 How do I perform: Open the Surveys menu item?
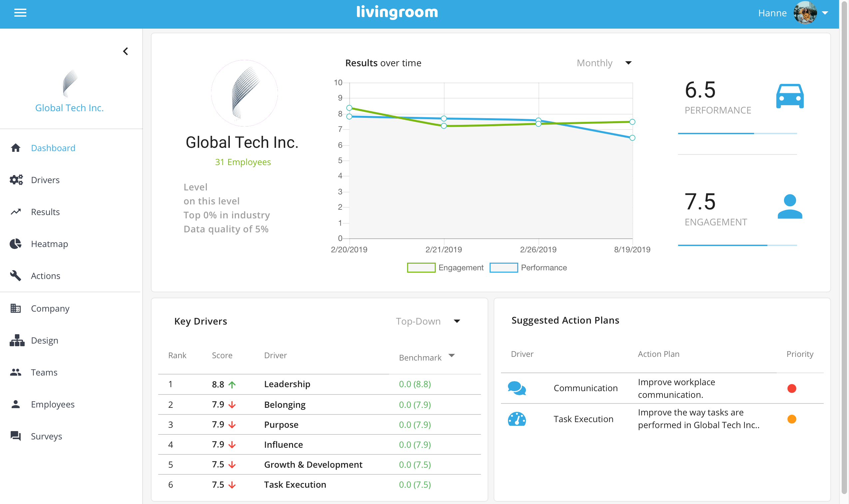click(x=46, y=436)
